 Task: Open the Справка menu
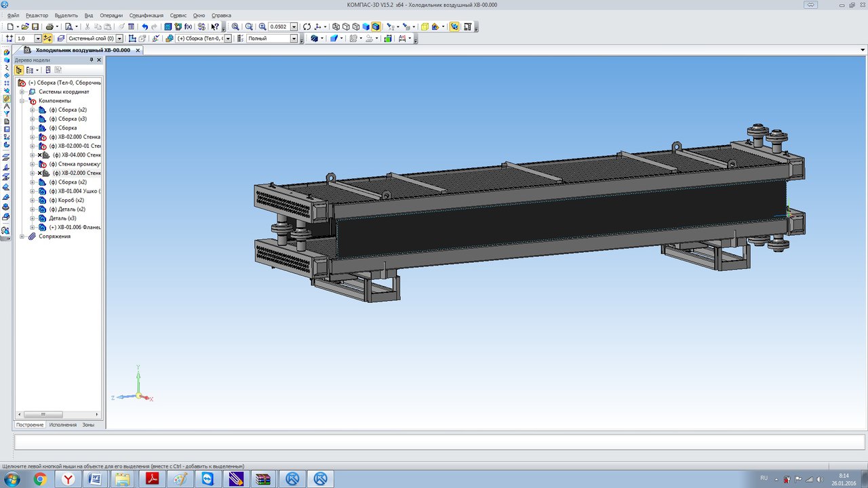point(221,15)
